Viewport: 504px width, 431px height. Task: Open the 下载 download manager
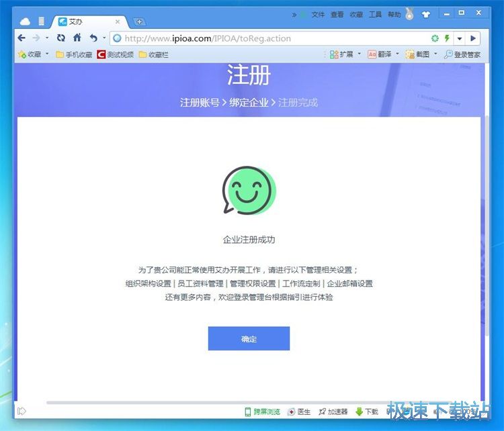(x=366, y=412)
